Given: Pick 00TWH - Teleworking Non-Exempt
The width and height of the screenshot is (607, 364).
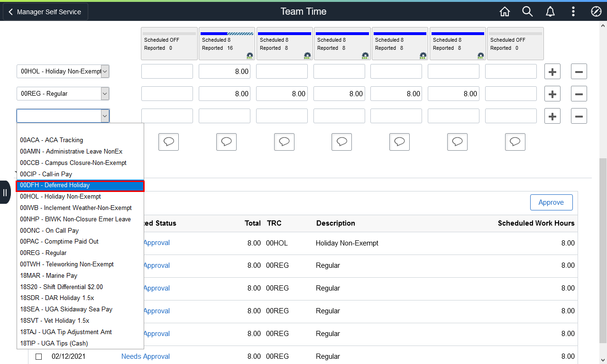Looking at the screenshot, I should click(80, 264).
